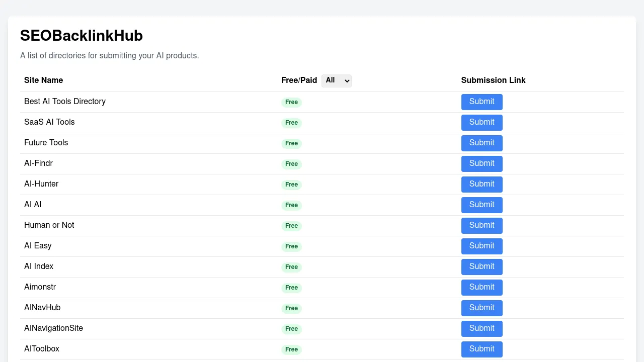644x362 pixels.
Task: Select AI-Findr site name
Action: (38, 163)
